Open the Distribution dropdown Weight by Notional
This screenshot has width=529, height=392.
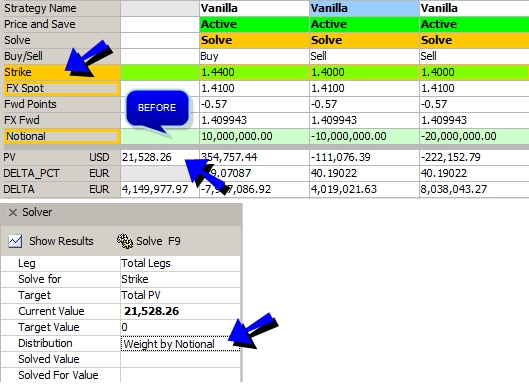tap(180, 344)
